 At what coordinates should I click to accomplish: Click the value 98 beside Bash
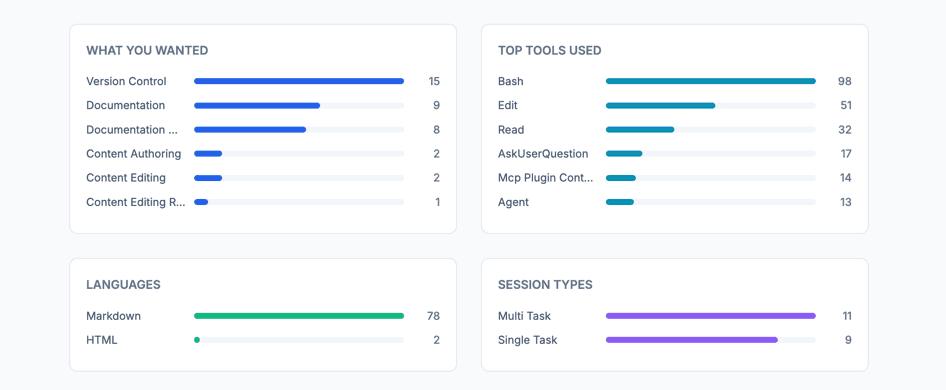point(845,81)
